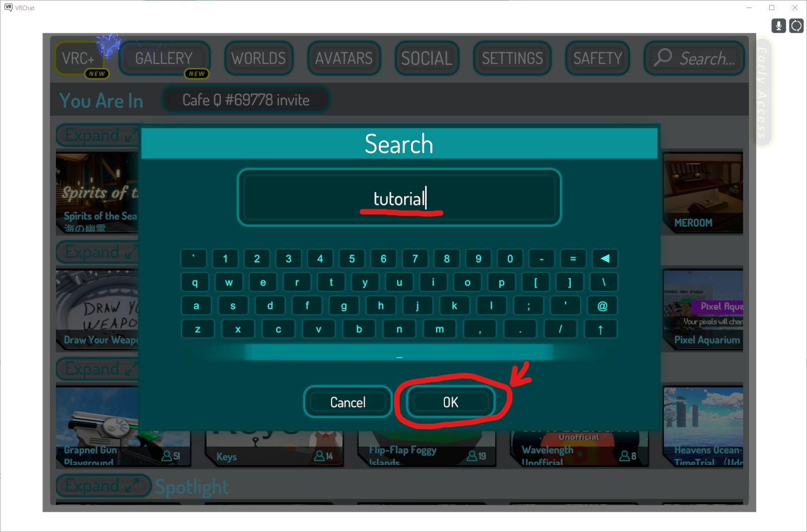Click the circular icon next to microphone
The height and width of the screenshot is (532, 807).
coord(796,26)
